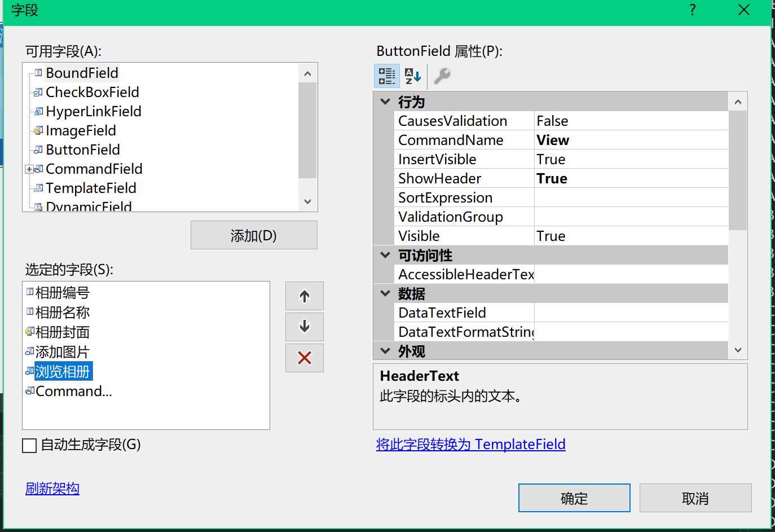Select the CausesValidation property name
This screenshot has width=775, height=532.
click(453, 121)
